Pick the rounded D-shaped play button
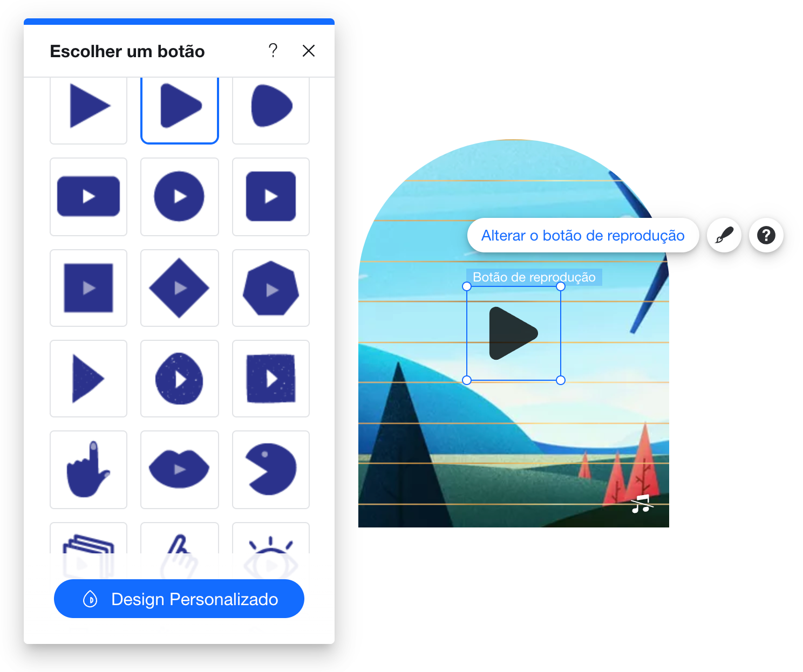Screen dimensions: 803x672 point(271,107)
